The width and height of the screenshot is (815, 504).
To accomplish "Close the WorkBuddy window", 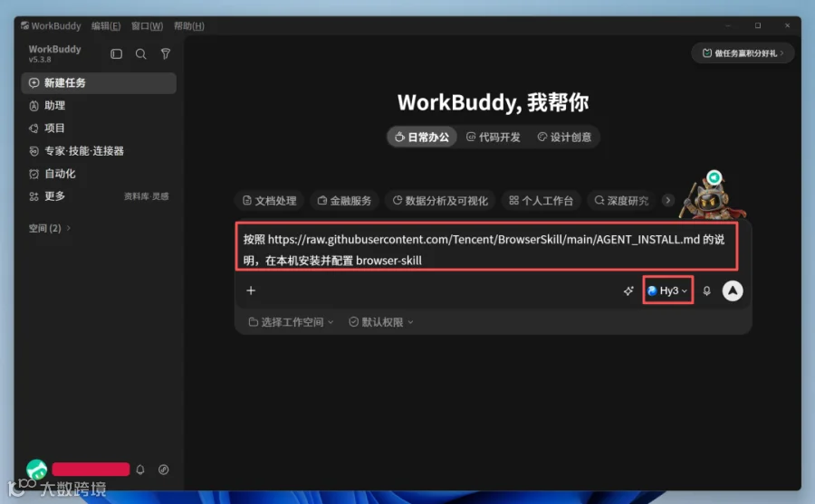I will click(x=788, y=25).
